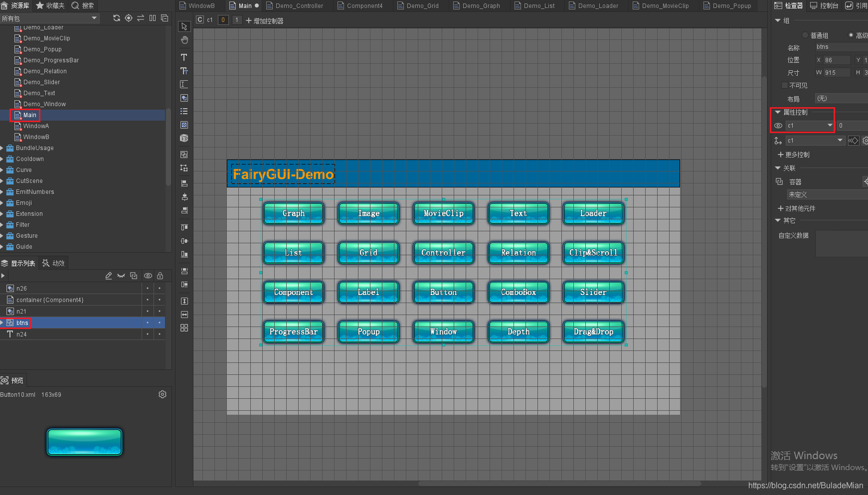Viewport: 868px width, 495px height.
Task: Select the hand pan tool
Action: click(184, 40)
